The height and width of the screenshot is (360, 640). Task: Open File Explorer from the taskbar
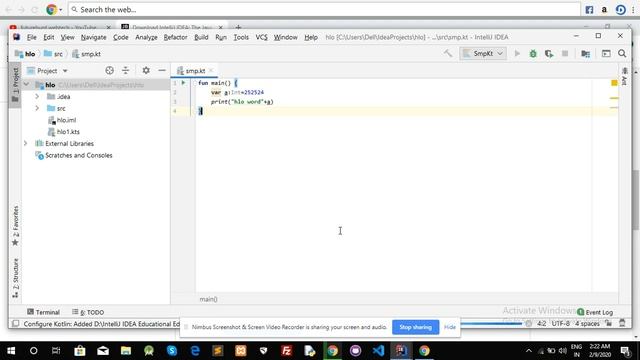(126, 351)
